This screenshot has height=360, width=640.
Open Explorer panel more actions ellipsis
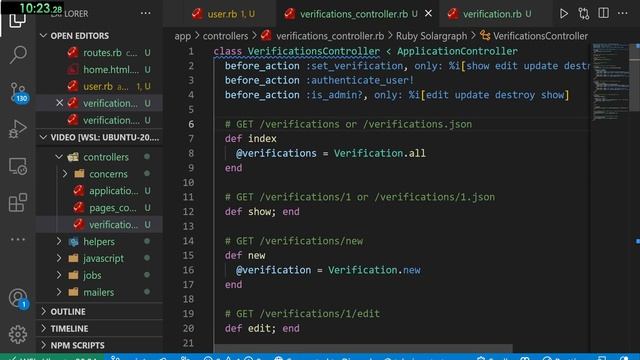[145, 13]
